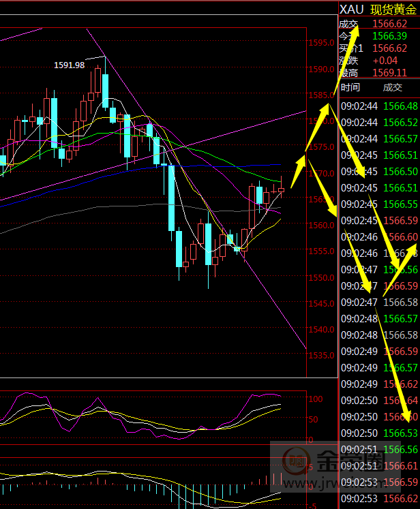Click the 1595.0 price axis label
Image resolution: width=420 pixels, height=509 pixels.
(x=321, y=43)
